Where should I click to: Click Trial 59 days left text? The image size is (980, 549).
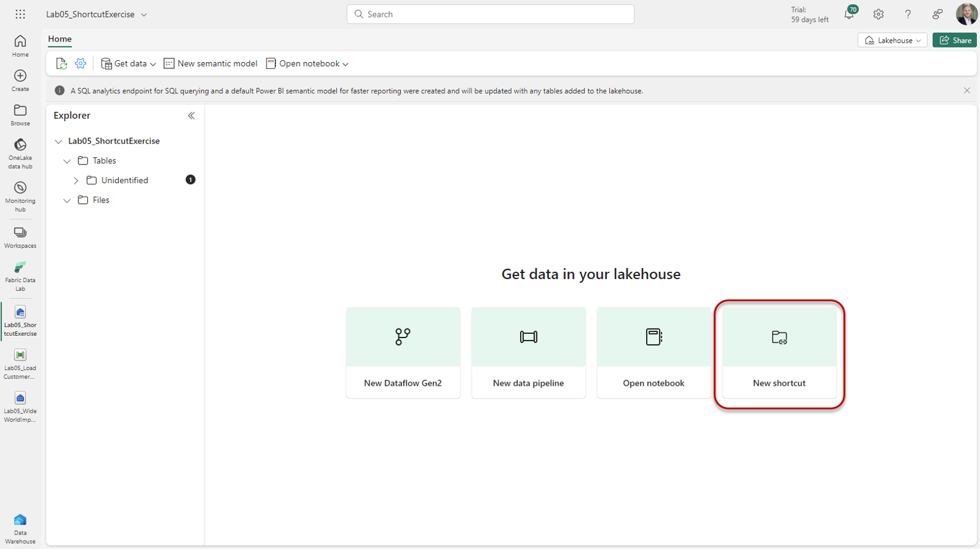809,14
